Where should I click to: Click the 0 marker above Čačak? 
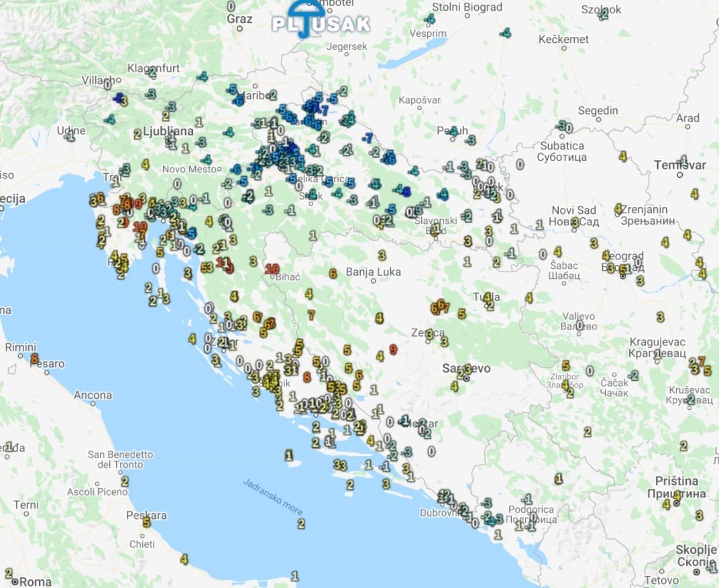[x=590, y=371]
